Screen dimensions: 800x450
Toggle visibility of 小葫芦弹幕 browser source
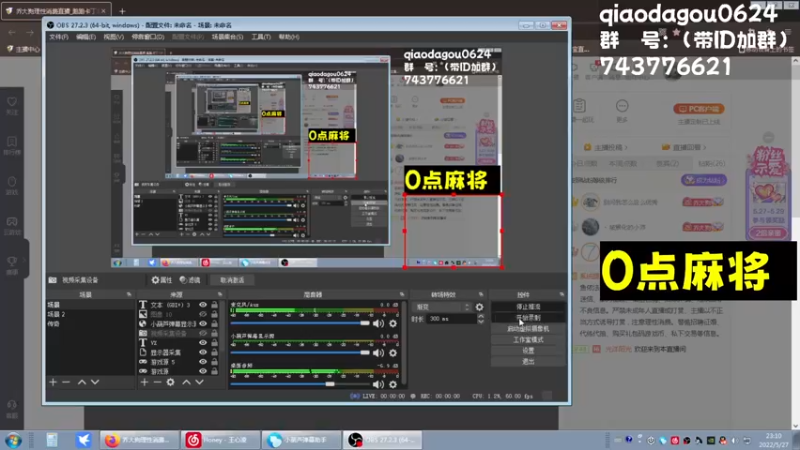[x=203, y=323]
